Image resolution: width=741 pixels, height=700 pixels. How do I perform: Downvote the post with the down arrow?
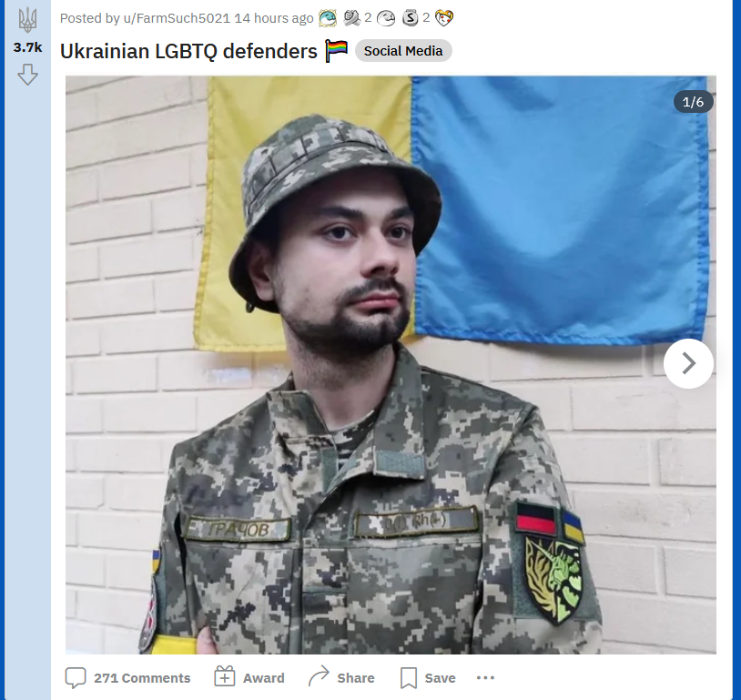pos(27,75)
